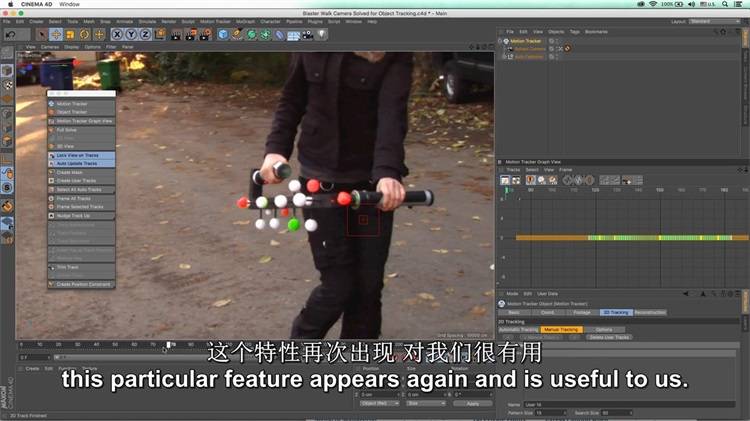Toggle Lock View on Tracks
Image resolution: width=750 pixels, height=421 pixels.
81,155
